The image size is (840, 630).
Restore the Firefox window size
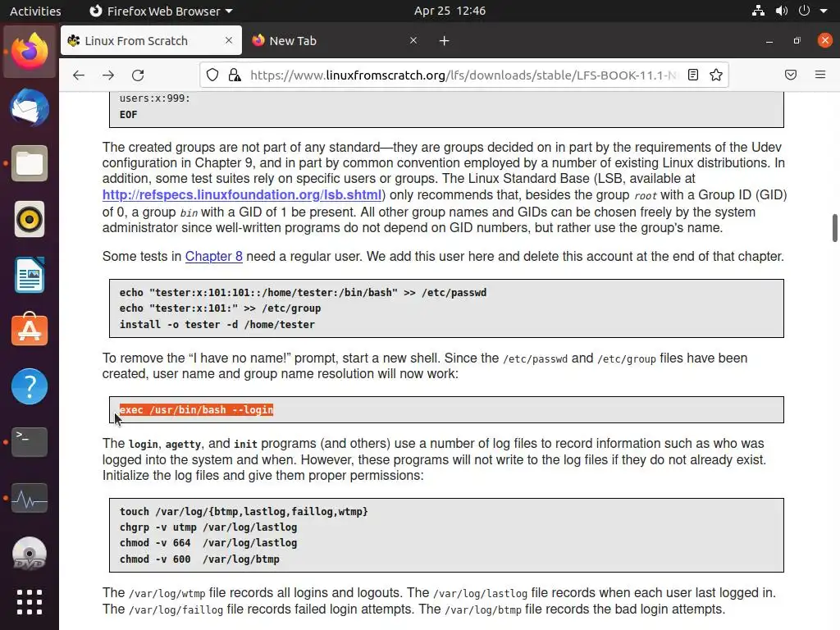click(797, 41)
